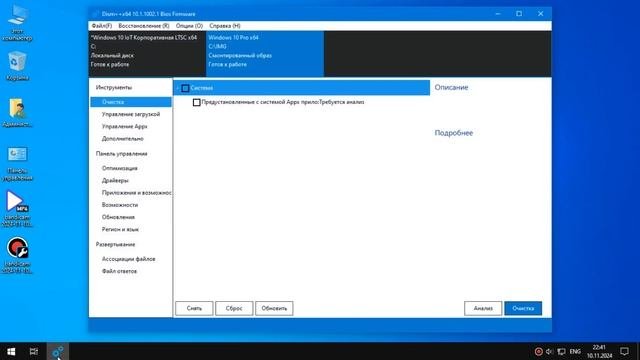Open Task View on the taskbar
The image size is (640, 360).
click(x=34, y=351)
